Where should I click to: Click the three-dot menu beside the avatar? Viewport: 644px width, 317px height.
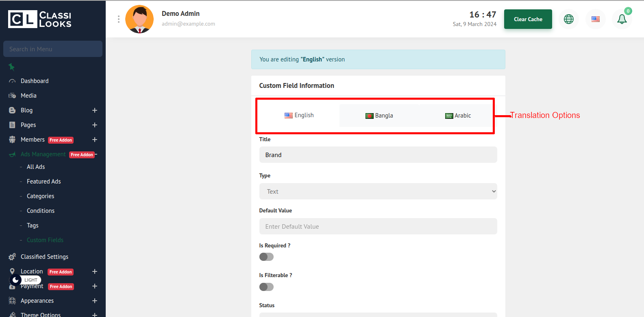click(118, 19)
